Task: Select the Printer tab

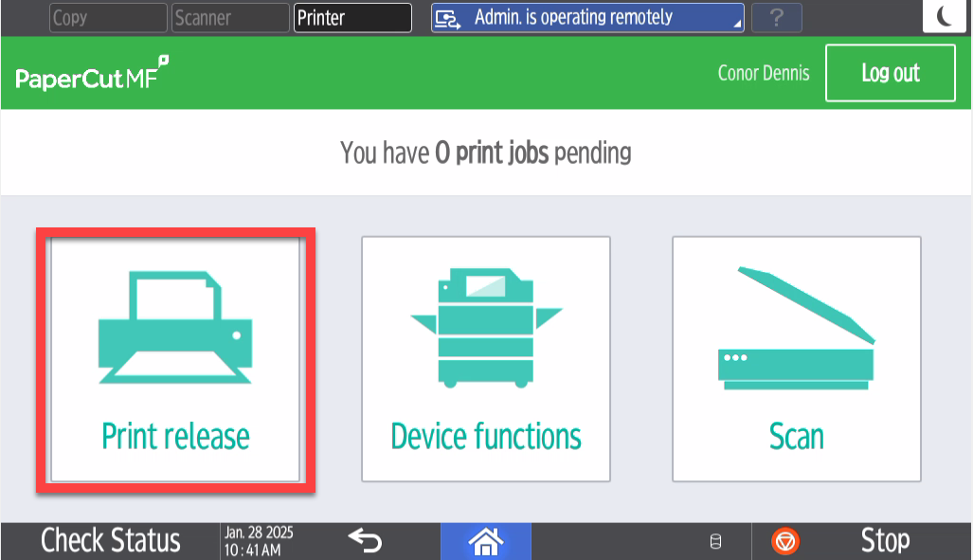Action: click(x=352, y=17)
